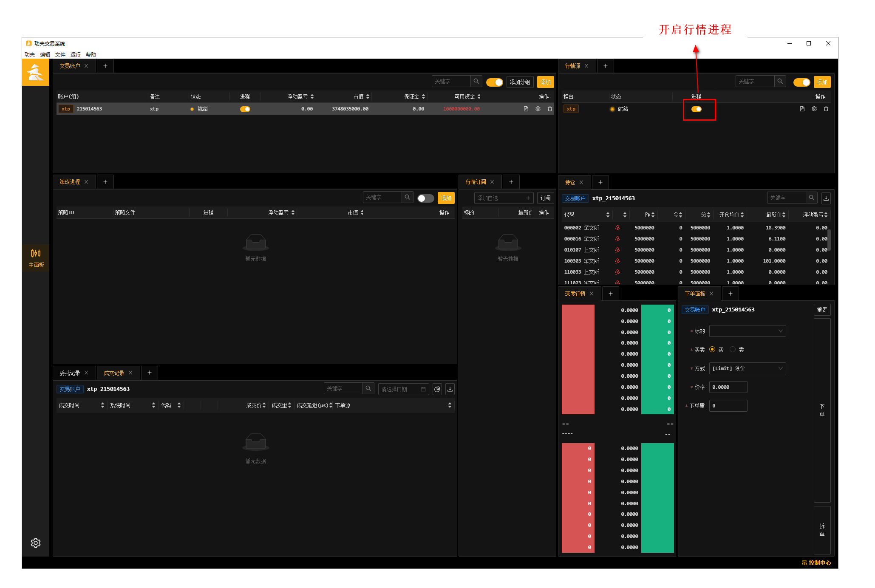The image size is (875, 588).
Task: Click the search icon in the 行情源 panel
Action: (x=780, y=81)
